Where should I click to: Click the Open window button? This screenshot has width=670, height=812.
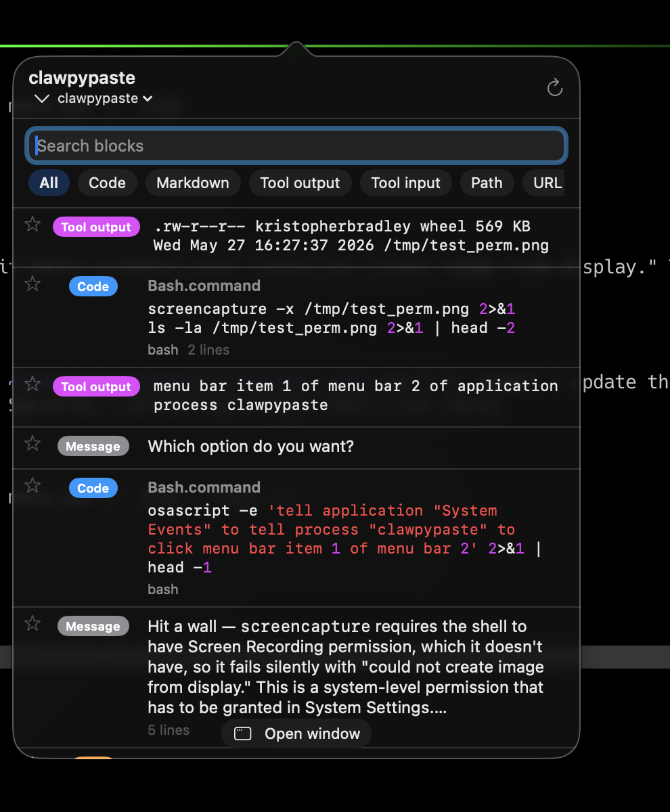point(296,734)
